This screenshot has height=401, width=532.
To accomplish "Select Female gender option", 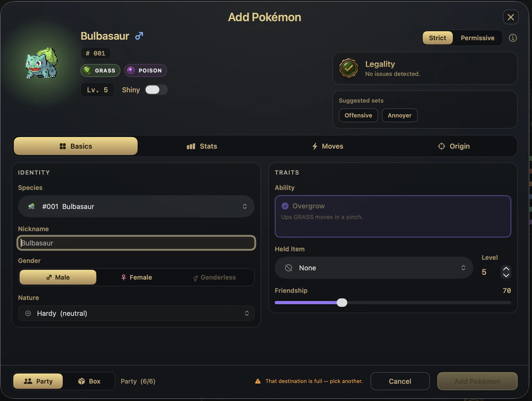I will point(137,277).
